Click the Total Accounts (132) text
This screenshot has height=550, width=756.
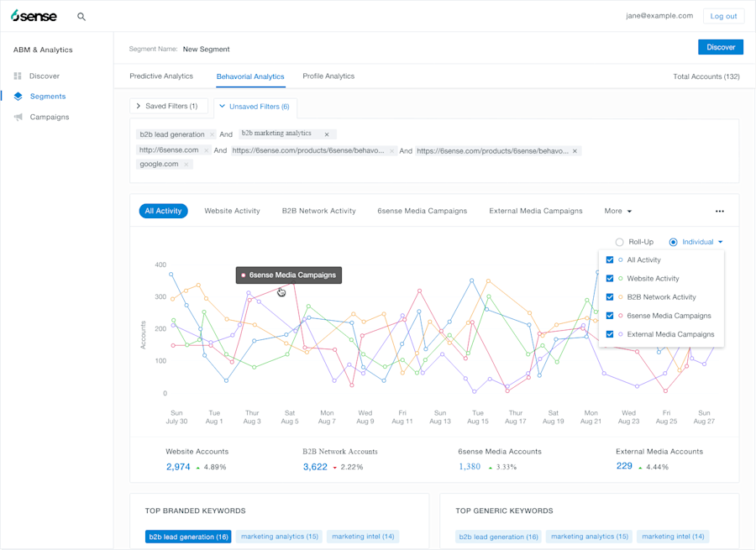point(706,76)
